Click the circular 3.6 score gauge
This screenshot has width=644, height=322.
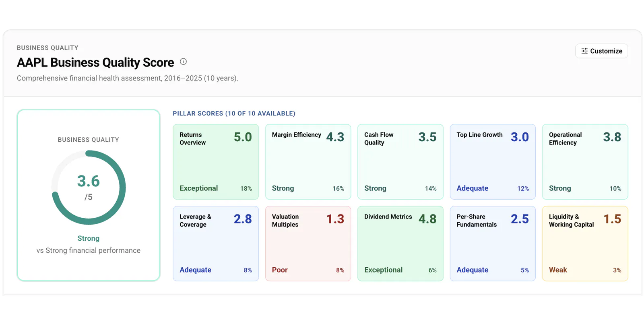click(x=89, y=188)
